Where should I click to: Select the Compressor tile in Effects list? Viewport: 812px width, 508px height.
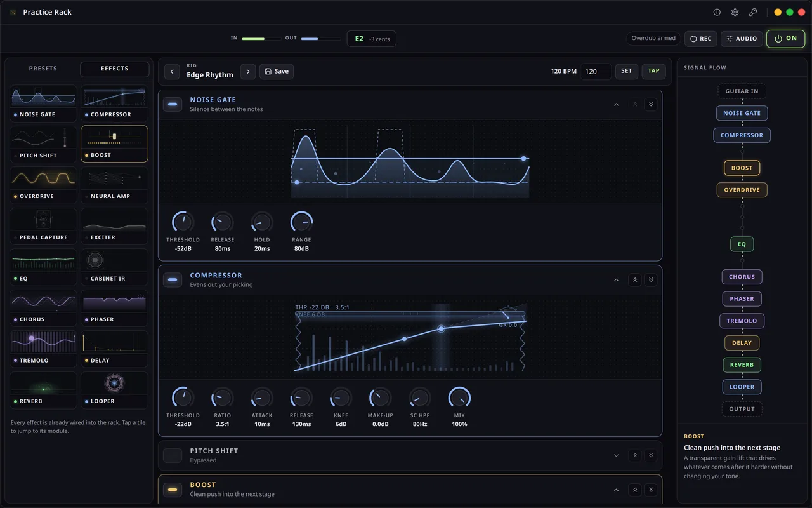pos(114,103)
